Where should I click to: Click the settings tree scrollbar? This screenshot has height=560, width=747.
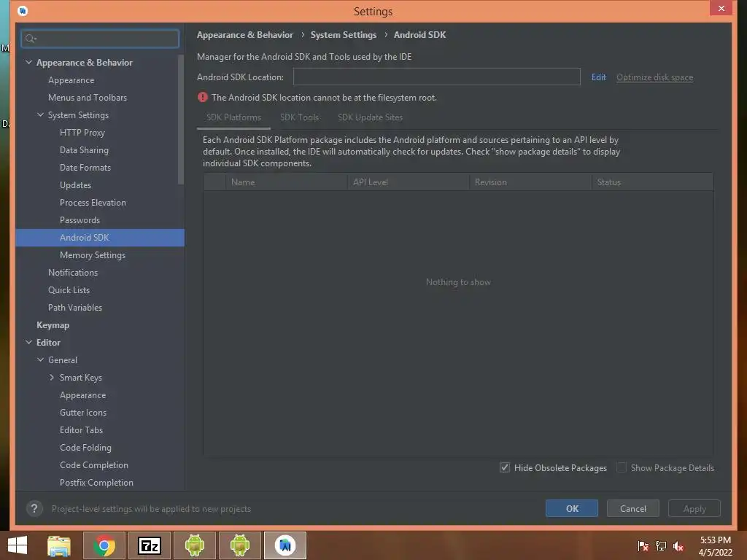181,119
